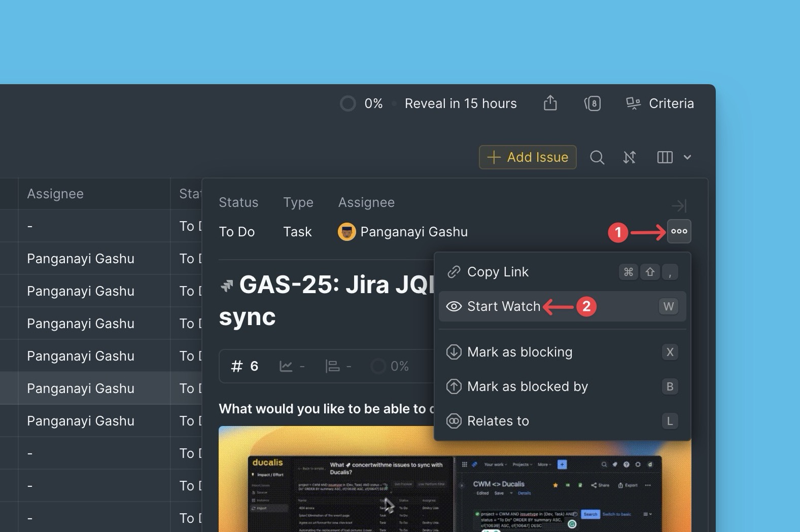Open the columns layout icon
The image size is (800, 532).
pyautogui.click(x=665, y=157)
